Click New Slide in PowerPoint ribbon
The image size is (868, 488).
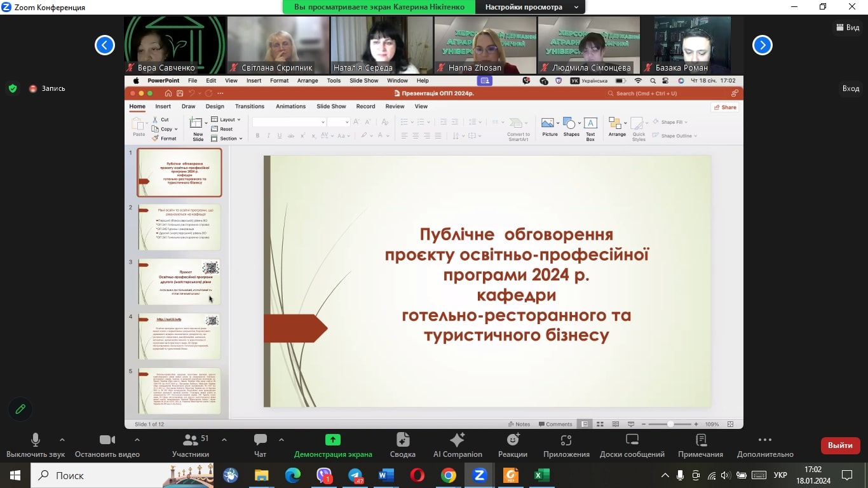(198, 128)
